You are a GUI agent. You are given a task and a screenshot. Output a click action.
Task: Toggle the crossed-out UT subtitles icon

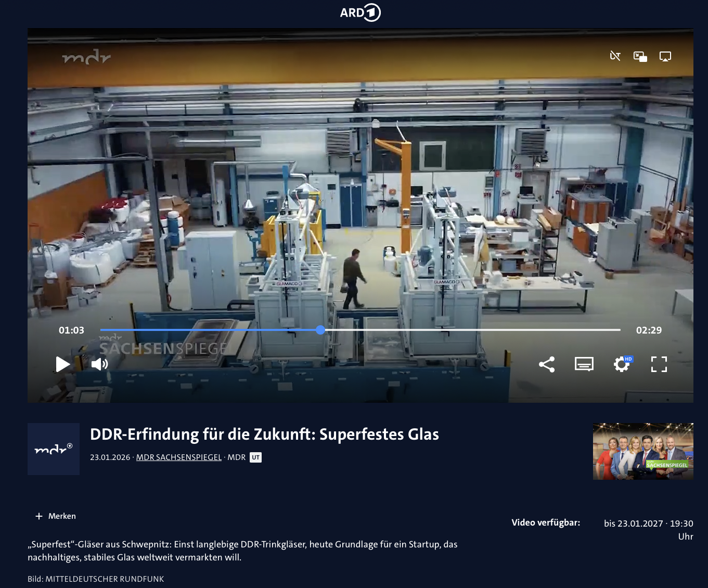(x=615, y=56)
